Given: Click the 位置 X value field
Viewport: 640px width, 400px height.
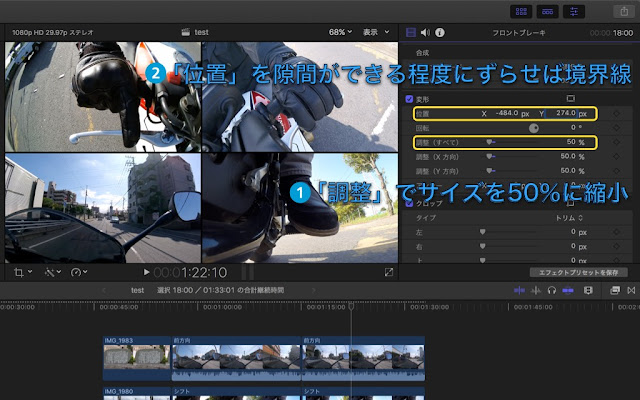Looking at the screenshot, I should pyautogui.click(x=506, y=113).
